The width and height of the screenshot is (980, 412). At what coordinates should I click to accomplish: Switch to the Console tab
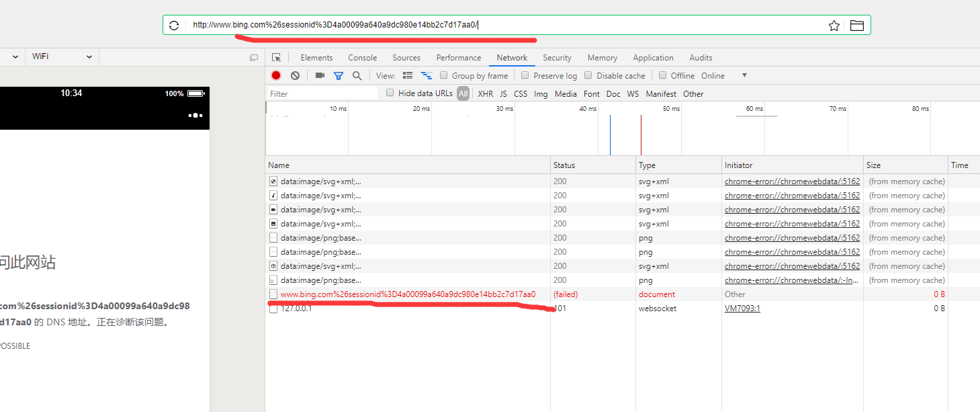362,58
